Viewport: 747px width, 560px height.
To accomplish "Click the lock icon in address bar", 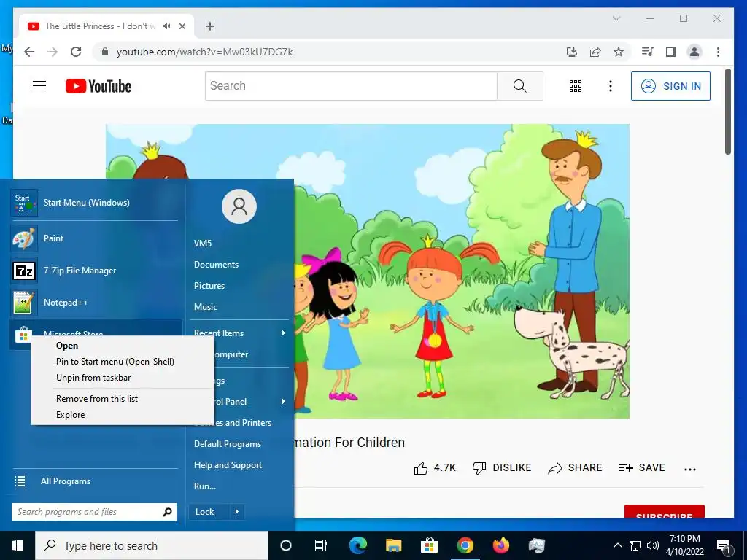I will click(105, 52).
